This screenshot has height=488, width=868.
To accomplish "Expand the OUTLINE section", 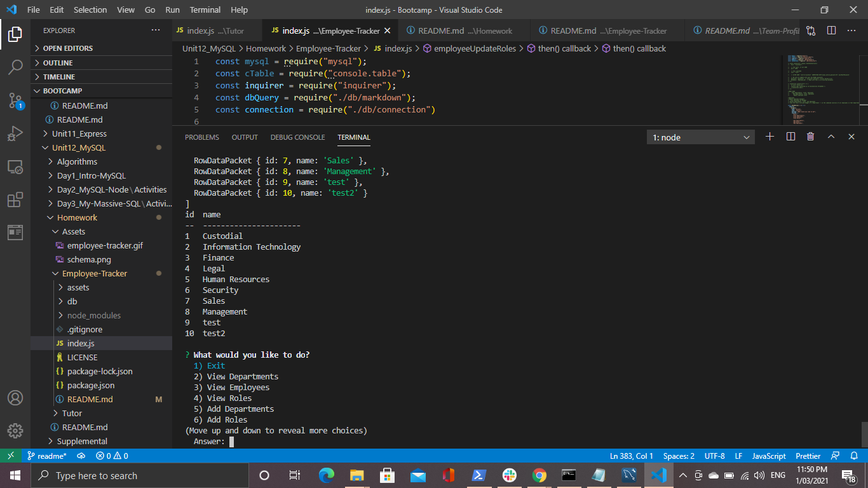I will [102, 63].
